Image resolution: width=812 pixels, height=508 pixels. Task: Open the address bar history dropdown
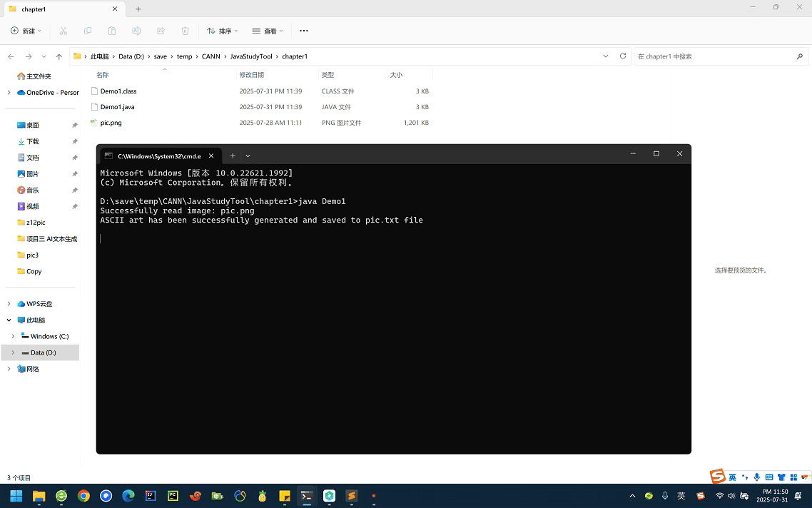pyautogui.click(x=605, y=56)
